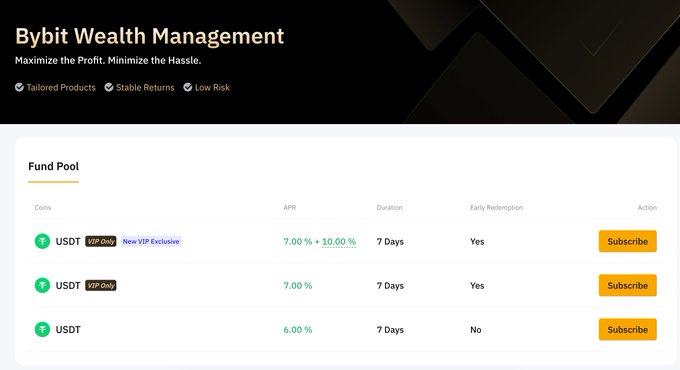Click 7 Days in the 6.00 % row
The width and height of the screenshot is (680, 370).
pyautogui.click(x=390, y=330)
